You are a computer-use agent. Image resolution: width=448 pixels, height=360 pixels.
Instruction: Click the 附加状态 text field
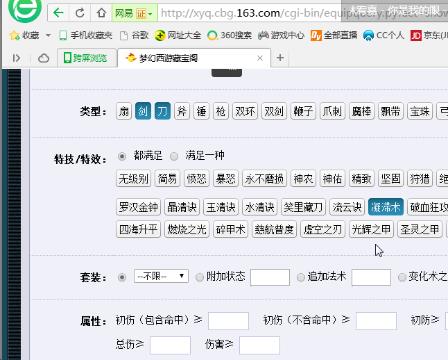coord(270,277)
